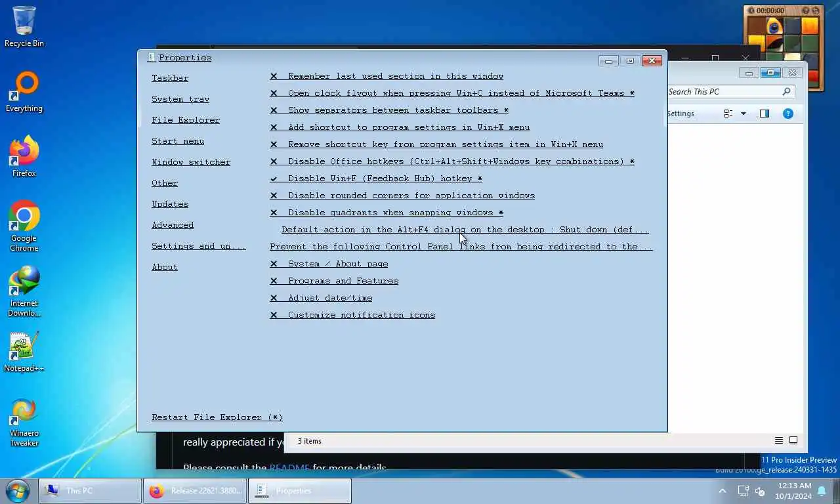The width and height of the screenshot is (840, 504).
Task: Launch the Google Chrome desktop shortcut
Action: pos(24,226)
